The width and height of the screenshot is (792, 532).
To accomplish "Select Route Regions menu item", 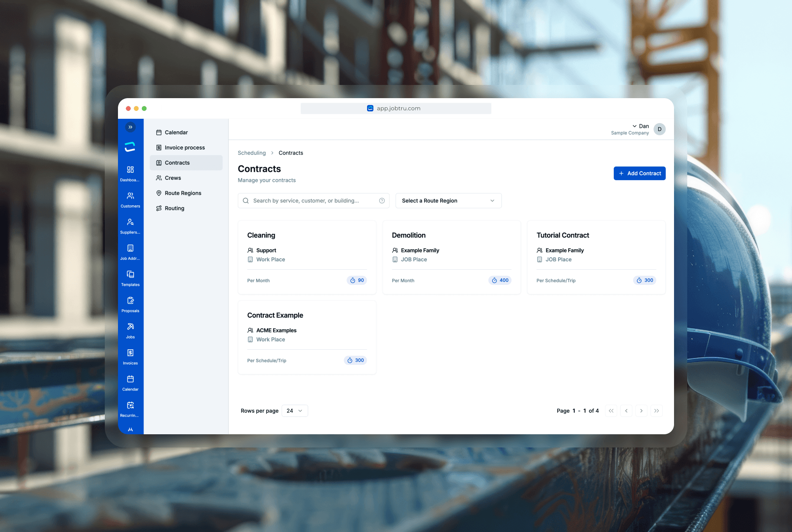I will (183, 193).
